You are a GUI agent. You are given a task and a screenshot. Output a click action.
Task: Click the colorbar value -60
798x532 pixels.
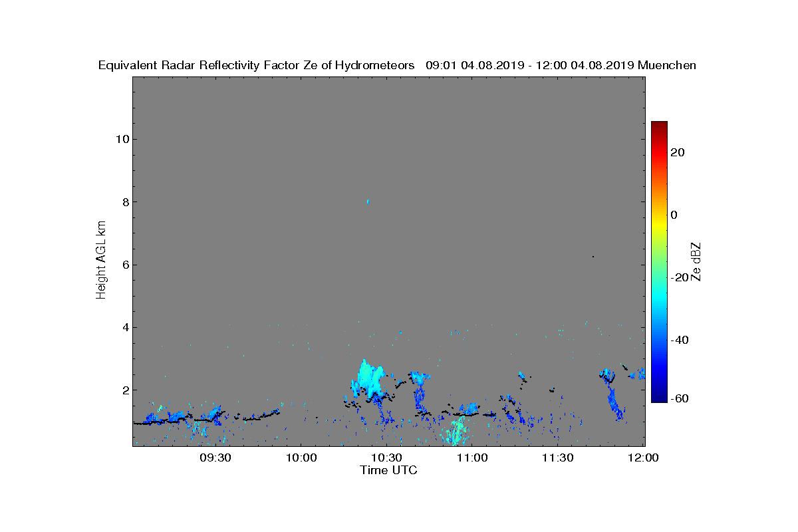pos(679,398)
